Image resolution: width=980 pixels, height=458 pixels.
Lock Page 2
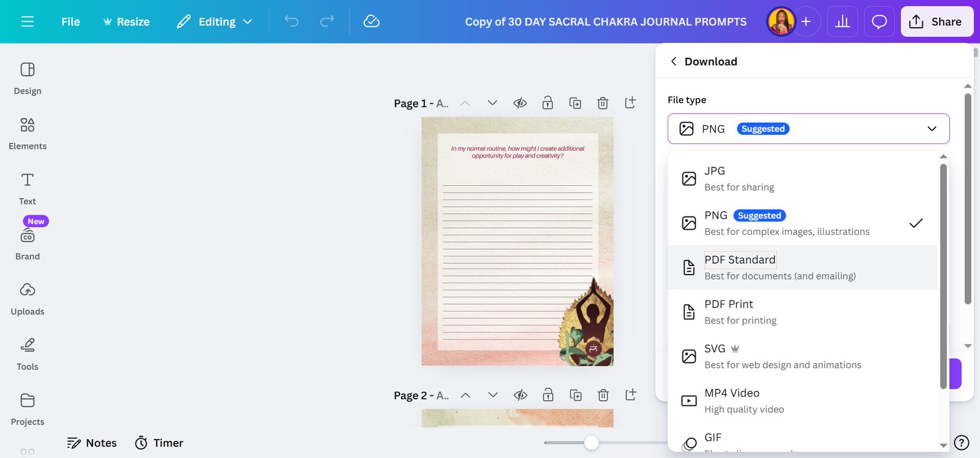point(548,394)
